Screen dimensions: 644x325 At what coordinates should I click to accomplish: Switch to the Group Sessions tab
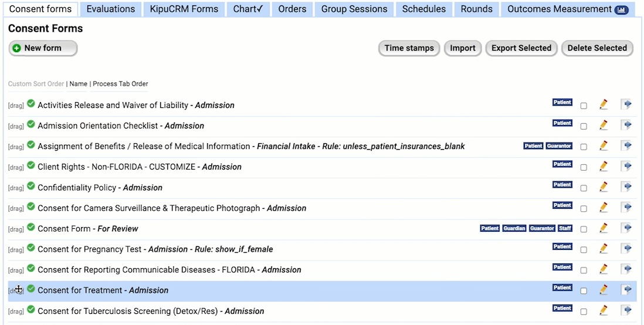(x=354, y=9)
